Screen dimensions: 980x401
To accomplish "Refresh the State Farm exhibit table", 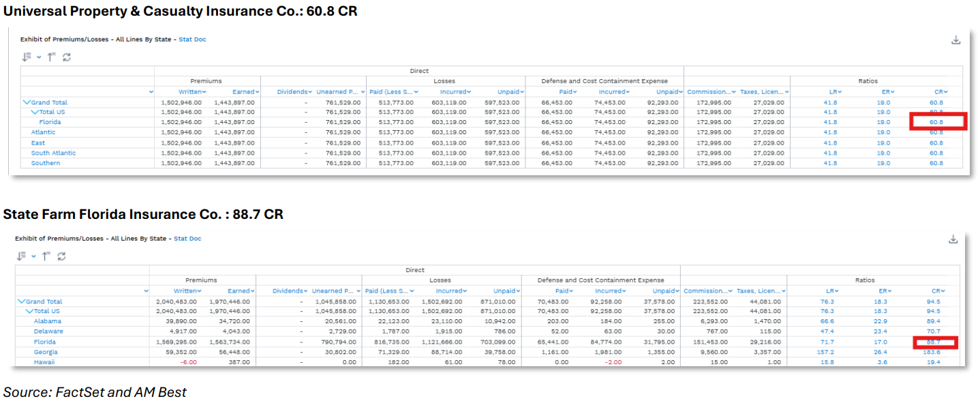I will click(62, 256).
